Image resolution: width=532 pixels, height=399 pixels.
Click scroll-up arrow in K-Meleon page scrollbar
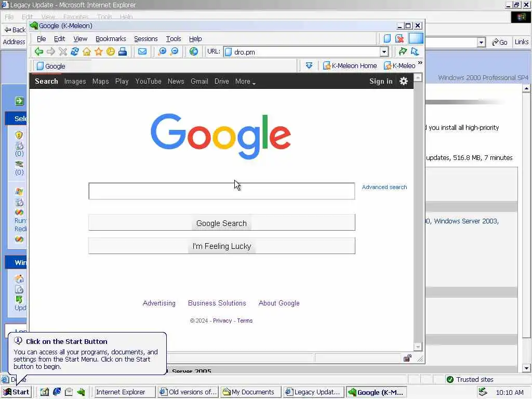(418, 77)
